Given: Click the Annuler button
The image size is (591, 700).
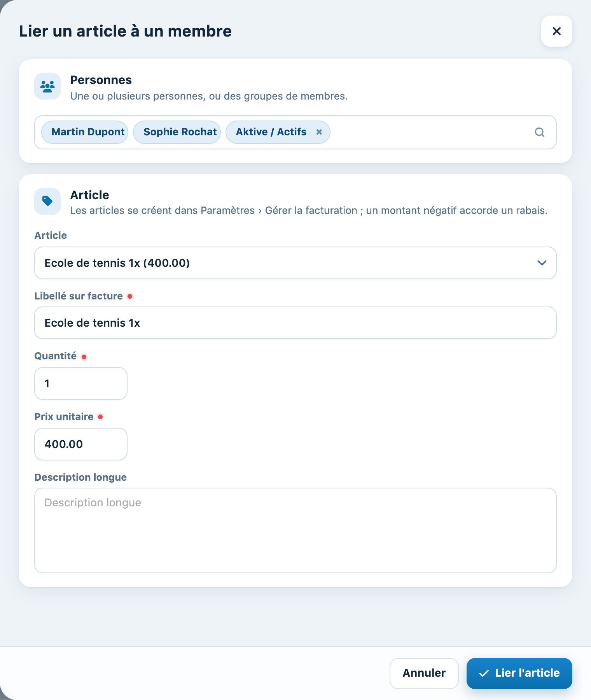Looking at the screenshot, I should pyautogui.click(x=424, y=673).
